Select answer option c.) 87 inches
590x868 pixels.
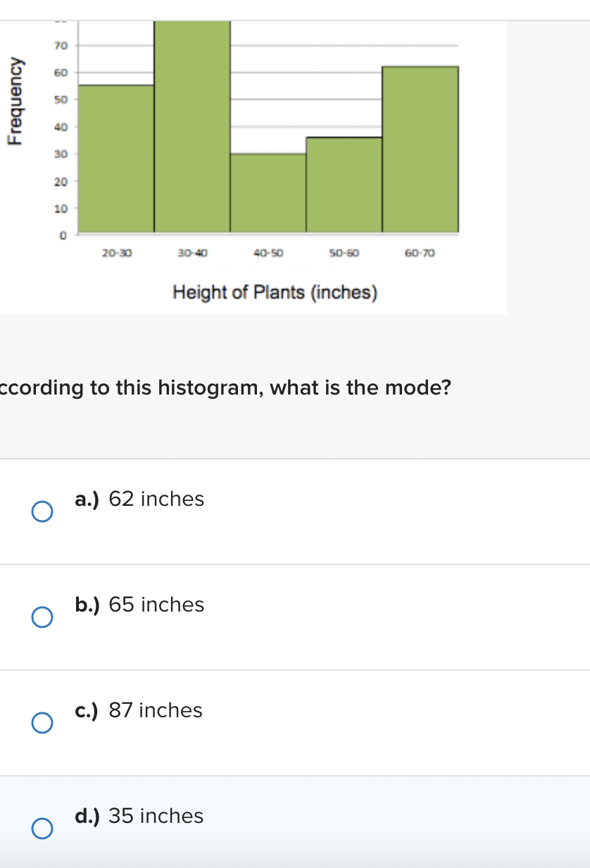pos(41,722)
